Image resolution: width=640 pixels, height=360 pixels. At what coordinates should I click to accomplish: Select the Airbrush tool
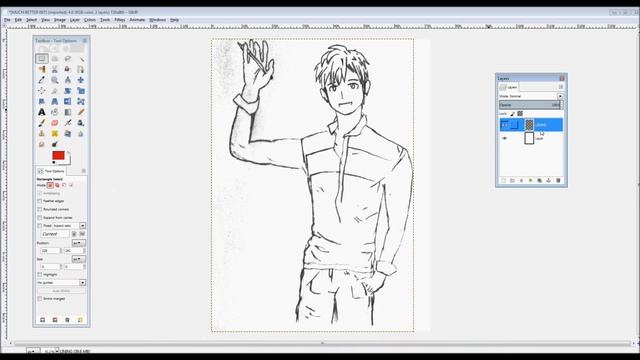click(68, 122)
